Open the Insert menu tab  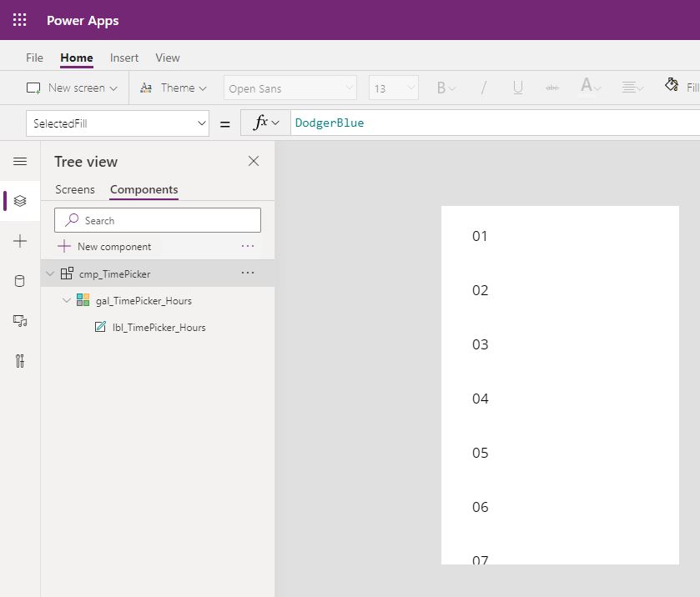coord(124,58)
